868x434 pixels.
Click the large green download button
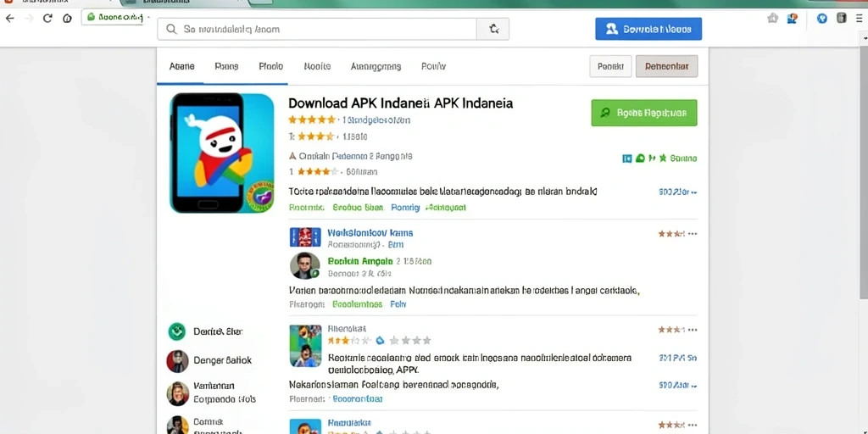644,113
